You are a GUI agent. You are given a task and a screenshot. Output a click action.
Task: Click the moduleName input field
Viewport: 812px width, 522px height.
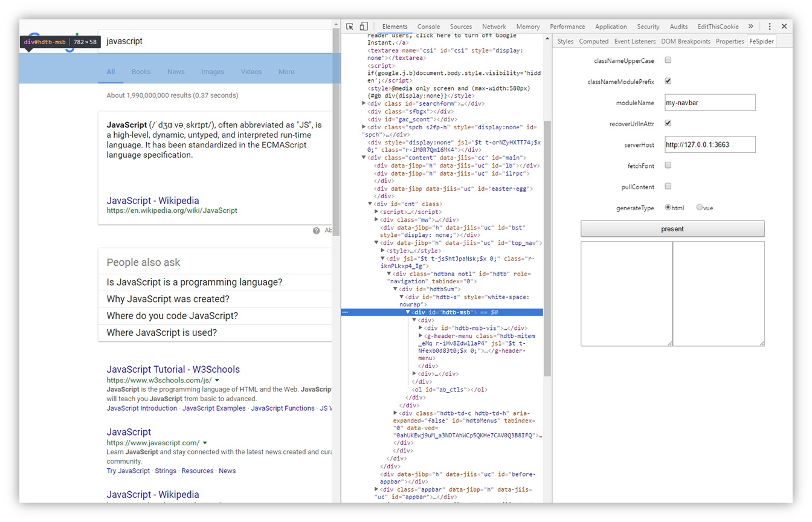point(710,103)
